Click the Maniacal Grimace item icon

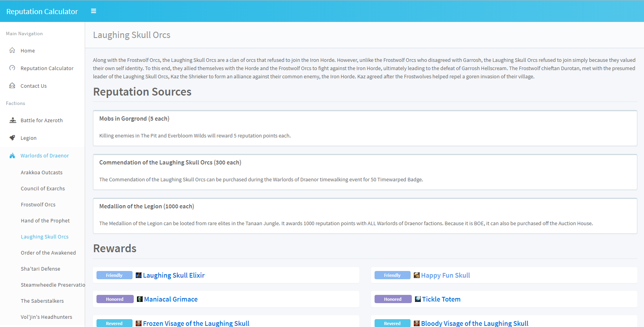click(140, 299)
